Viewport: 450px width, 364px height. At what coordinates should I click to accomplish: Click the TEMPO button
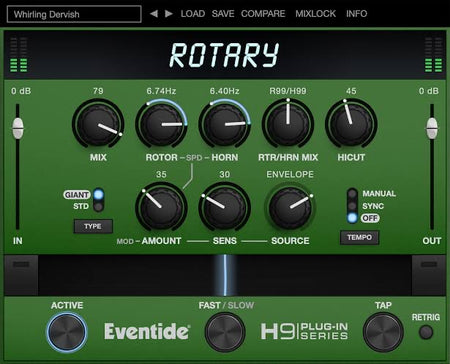pos(359,237)
